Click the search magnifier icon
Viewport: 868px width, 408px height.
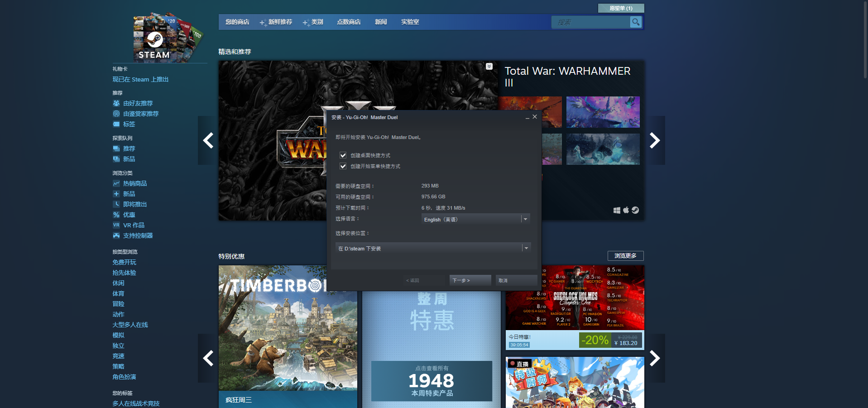click(x=636, y=22)
